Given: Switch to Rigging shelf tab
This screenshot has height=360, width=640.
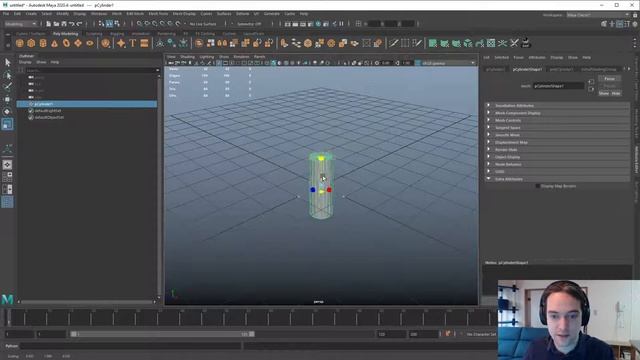Looking at the screenshot, I should (117, 33).
